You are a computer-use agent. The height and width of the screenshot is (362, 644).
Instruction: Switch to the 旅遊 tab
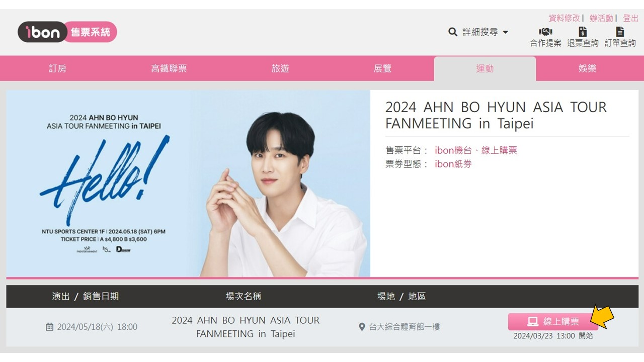coord(280,68)
